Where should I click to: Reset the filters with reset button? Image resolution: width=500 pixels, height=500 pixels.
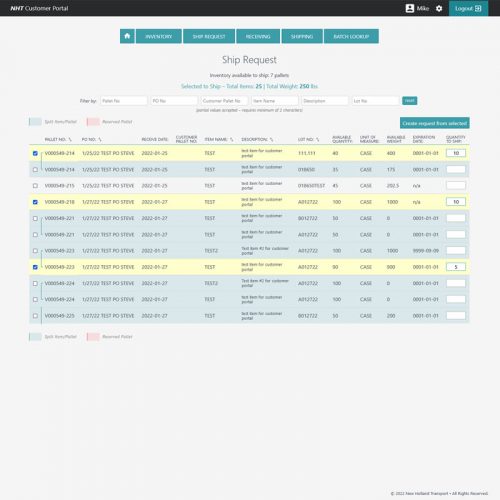[x=409, y=100]
